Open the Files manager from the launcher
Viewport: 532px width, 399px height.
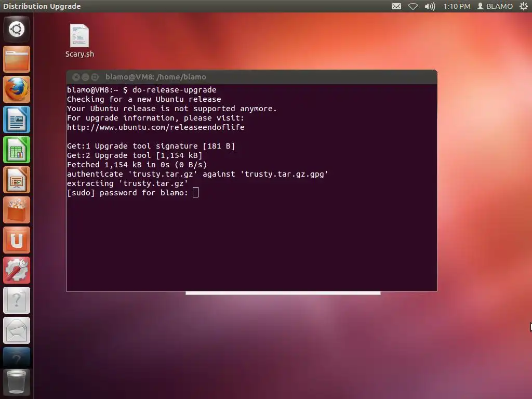coord(16,59)
